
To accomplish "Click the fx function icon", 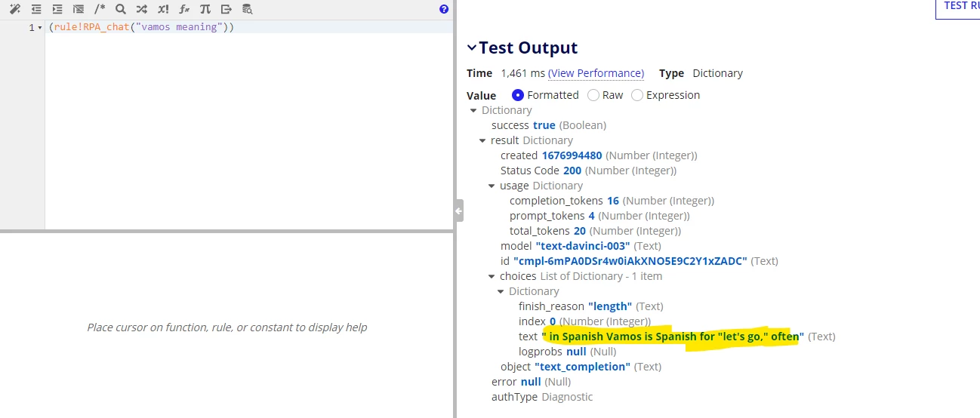I will point(184,9).
